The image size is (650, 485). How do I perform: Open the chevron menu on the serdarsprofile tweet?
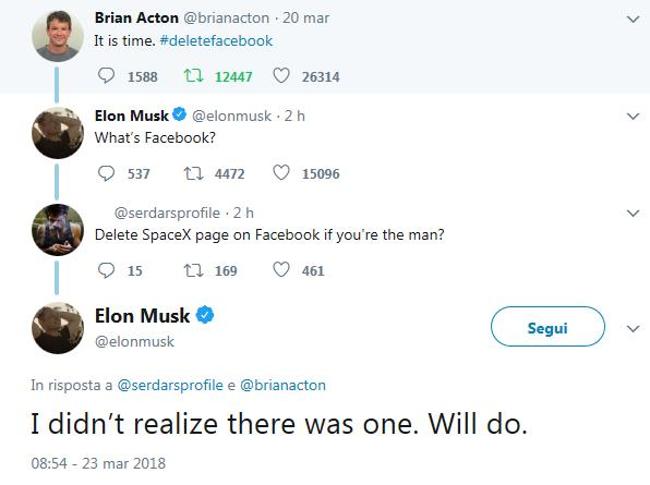[631, 213]
